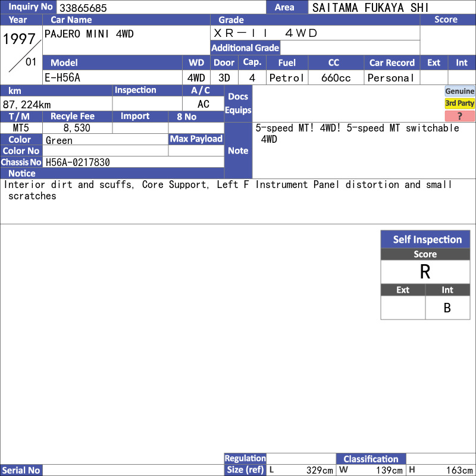
Task: Select the Model value E-H56A
Action: pyautogui.click(x=62, y=78)
